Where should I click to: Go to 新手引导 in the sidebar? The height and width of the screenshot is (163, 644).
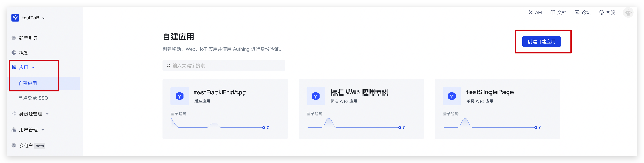(x=28, y=38)
